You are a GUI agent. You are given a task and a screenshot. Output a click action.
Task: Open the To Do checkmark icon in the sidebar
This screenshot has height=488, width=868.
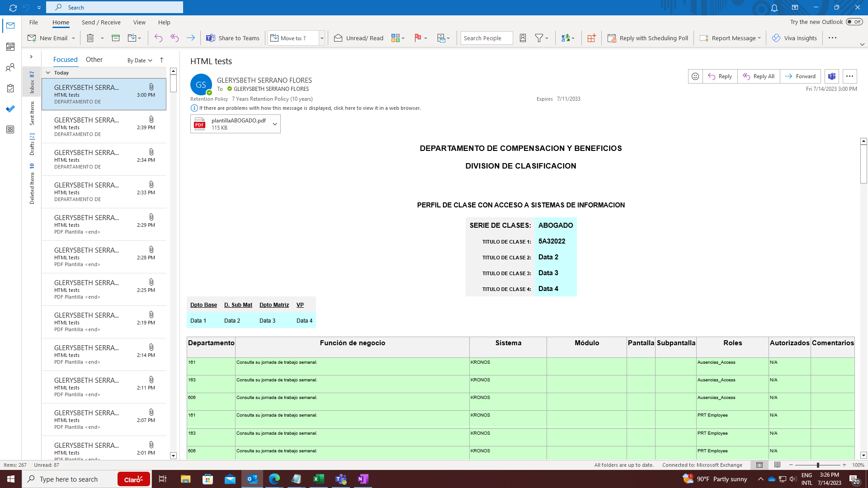pyautogui.click(x=10, y=109)
